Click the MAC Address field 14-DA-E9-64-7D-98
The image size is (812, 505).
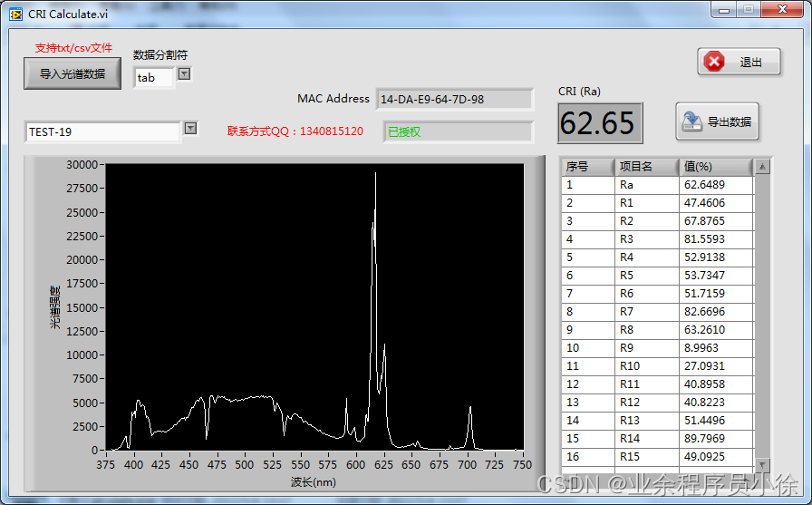point(454,100)
